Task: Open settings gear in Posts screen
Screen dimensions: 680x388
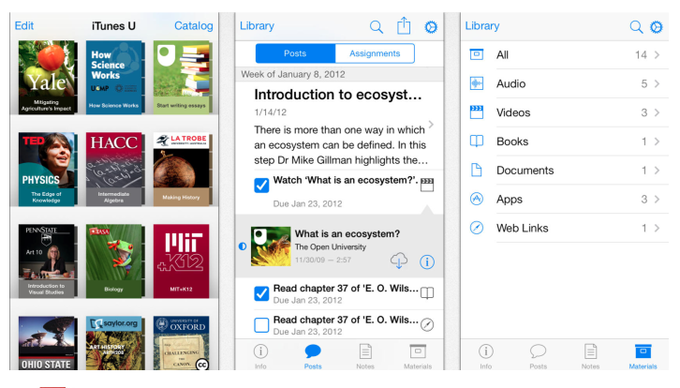Action: pyautogui.click(x=431, y=27)
